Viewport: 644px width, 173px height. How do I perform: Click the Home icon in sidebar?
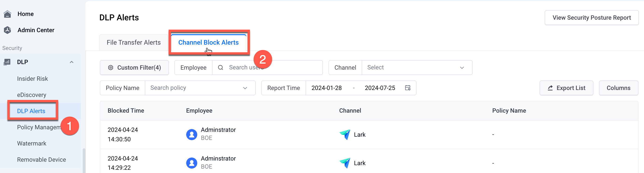[7, 14]
